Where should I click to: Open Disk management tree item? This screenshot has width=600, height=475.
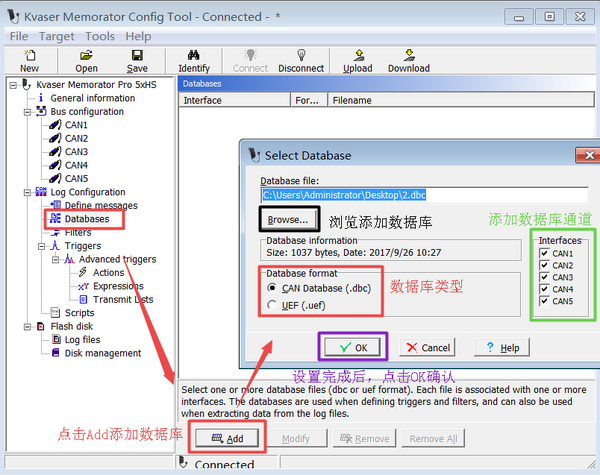click(103, 353)
